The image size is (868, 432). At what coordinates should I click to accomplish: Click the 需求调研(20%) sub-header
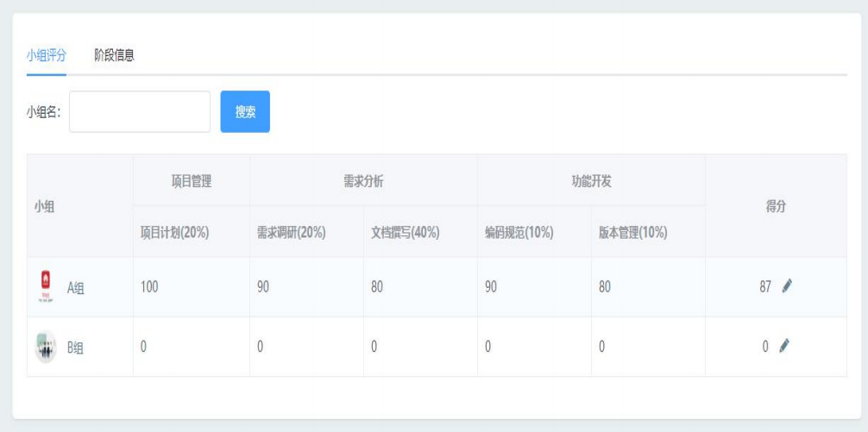pos(291,233)
